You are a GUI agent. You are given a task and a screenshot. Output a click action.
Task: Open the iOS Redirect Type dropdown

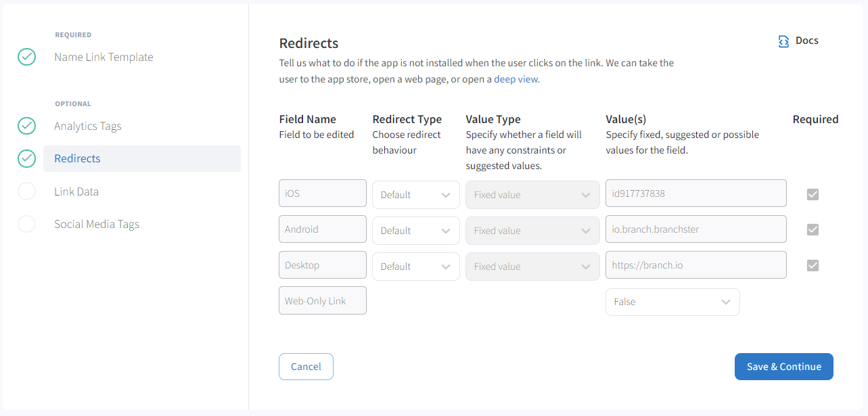click(x=415, y=195)
